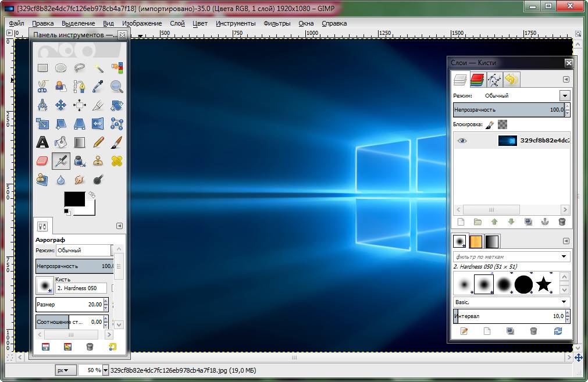Toggle lock pixels brush icon
Screen dimensions: 588x382
[489, 124]
